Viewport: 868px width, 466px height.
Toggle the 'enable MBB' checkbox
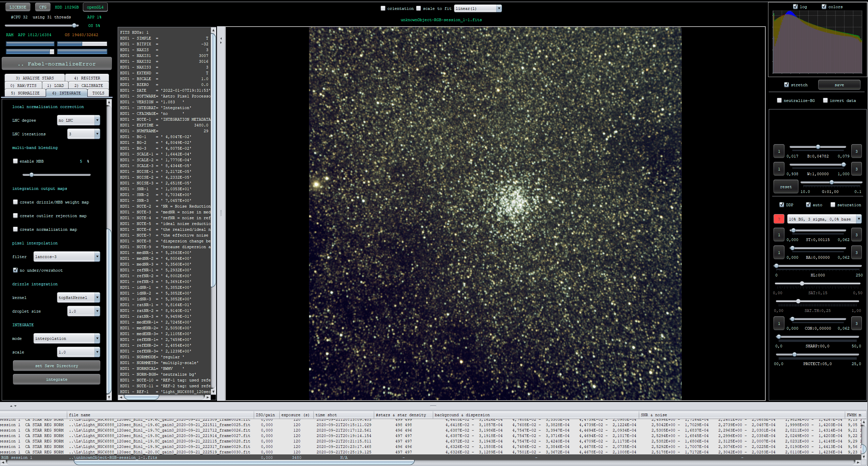click(15, 161)
